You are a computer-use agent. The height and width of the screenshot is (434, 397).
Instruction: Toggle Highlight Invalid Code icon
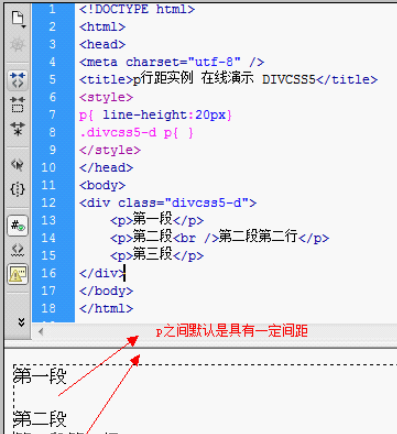click(x=18, y=250)
